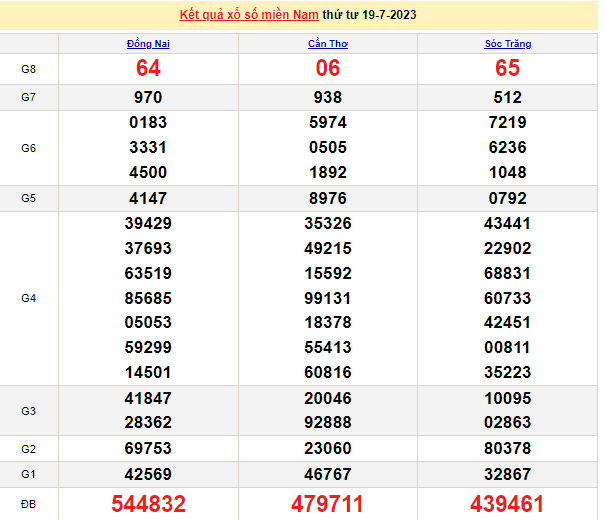Click Cần Thơ special prize number 479711

(x=328, y=503)
